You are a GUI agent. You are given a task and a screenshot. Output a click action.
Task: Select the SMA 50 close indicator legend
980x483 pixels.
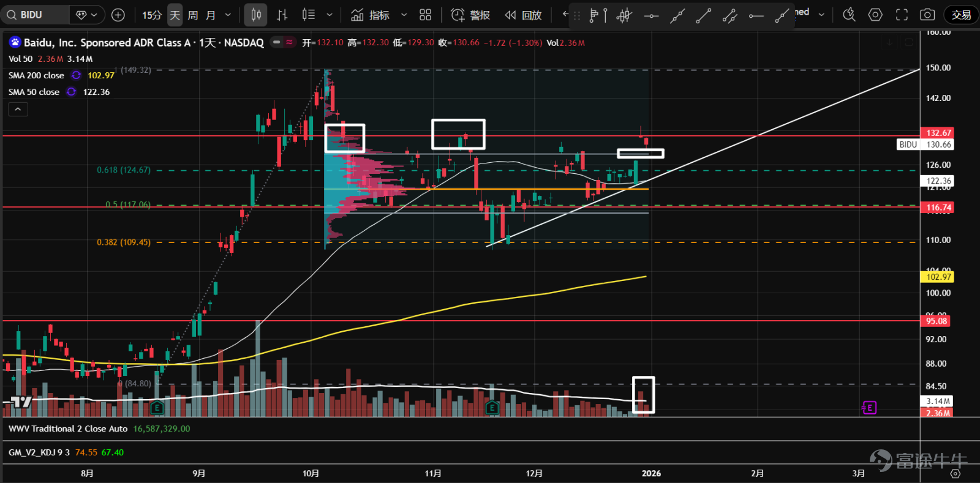pyautogui.click(x=34, y=92)
